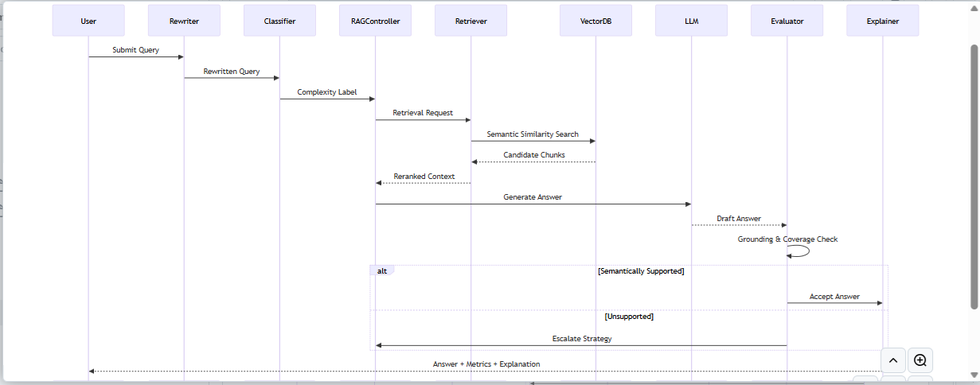Click the Classifier participant box
The image size is (980, 385).
(x=279, y=21)
